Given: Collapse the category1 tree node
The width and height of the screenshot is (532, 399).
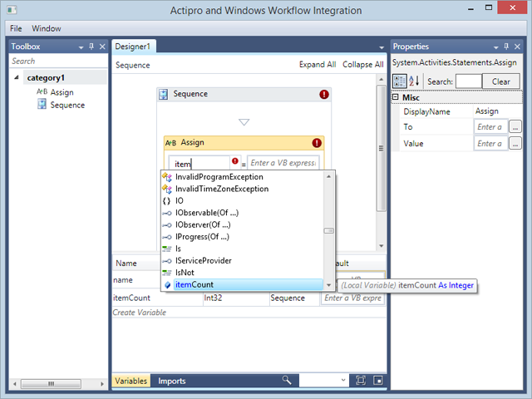Looking at the screenshot, I should (x=17, y=77).
